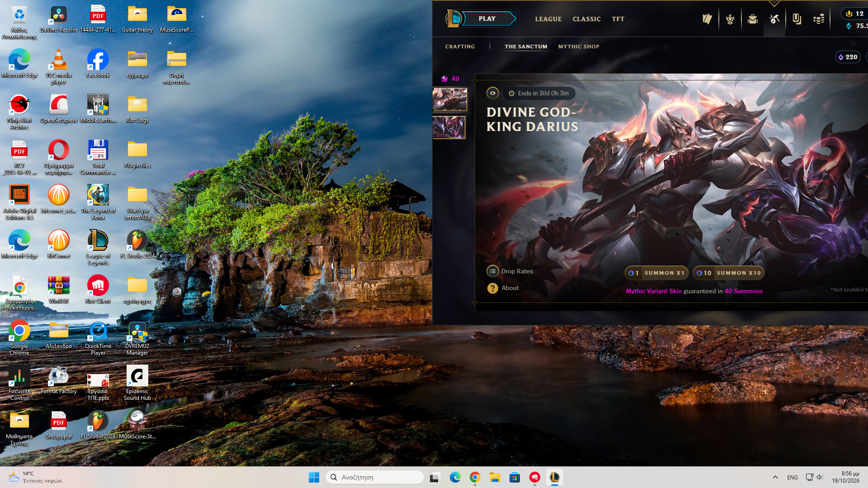Select the BitComet desktop icon
Image resolution: width=868 pixels, height=488 pixels.
59,244
